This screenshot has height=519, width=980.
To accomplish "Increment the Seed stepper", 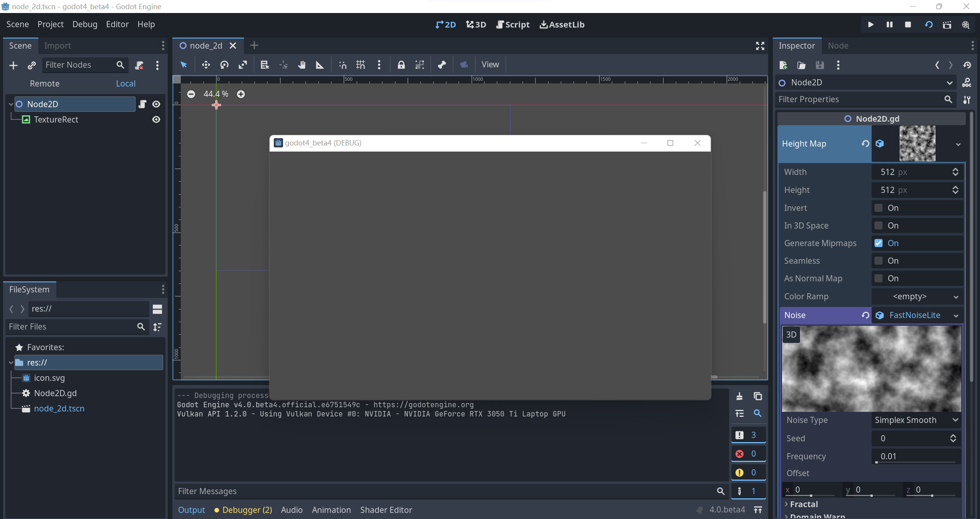I will tap(954, 436).
